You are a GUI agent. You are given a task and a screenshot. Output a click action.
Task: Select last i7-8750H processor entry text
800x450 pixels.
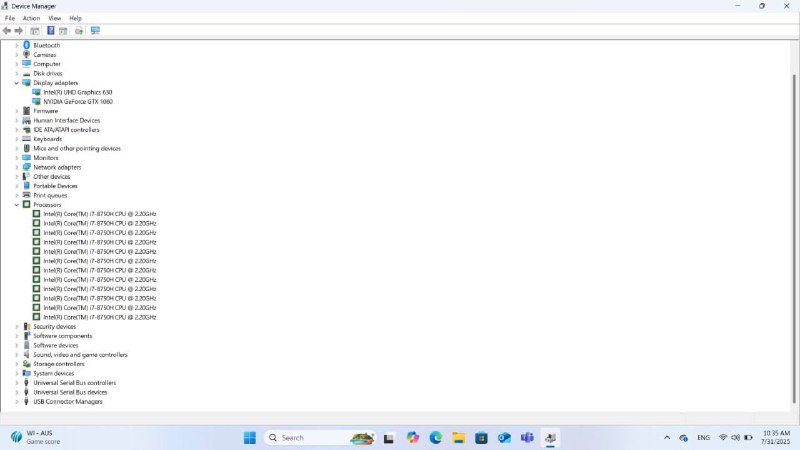[x=100, y=317]
